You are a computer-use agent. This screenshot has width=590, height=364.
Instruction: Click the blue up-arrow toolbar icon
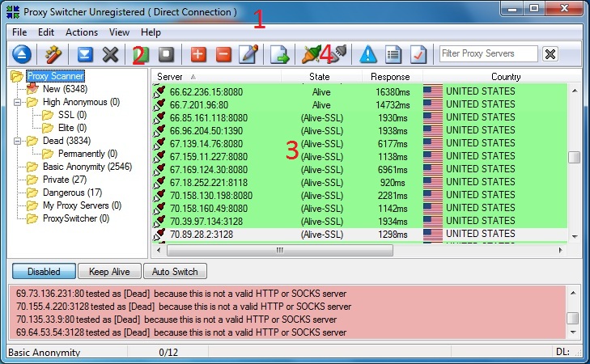[x=22, y=54]
